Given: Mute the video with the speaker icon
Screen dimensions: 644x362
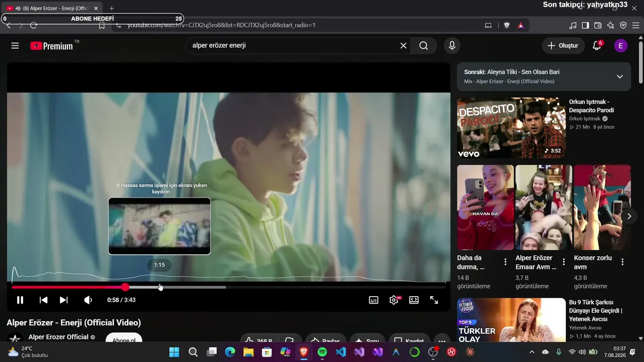Looking at the screenshot, I should pos(88,300).
